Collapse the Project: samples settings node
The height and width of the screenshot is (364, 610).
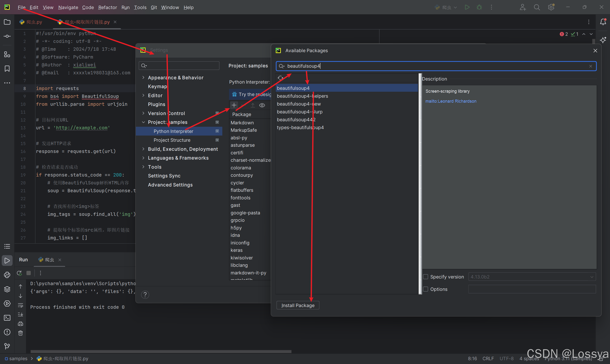[x=143, y=122]
